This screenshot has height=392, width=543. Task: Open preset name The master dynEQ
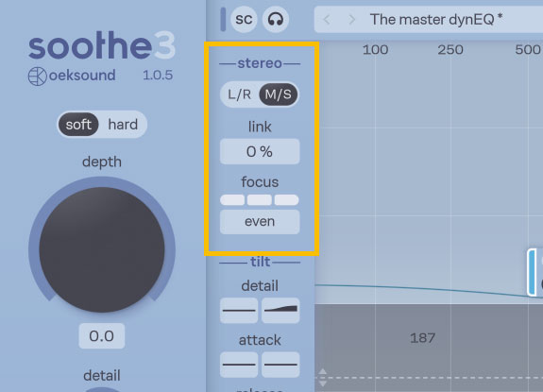point(436,20)
